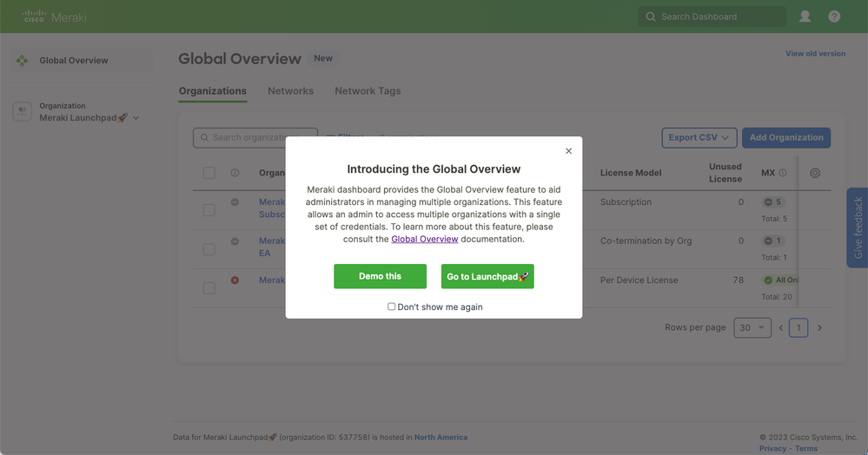Click the red error status icon

[x=235, y=280]
